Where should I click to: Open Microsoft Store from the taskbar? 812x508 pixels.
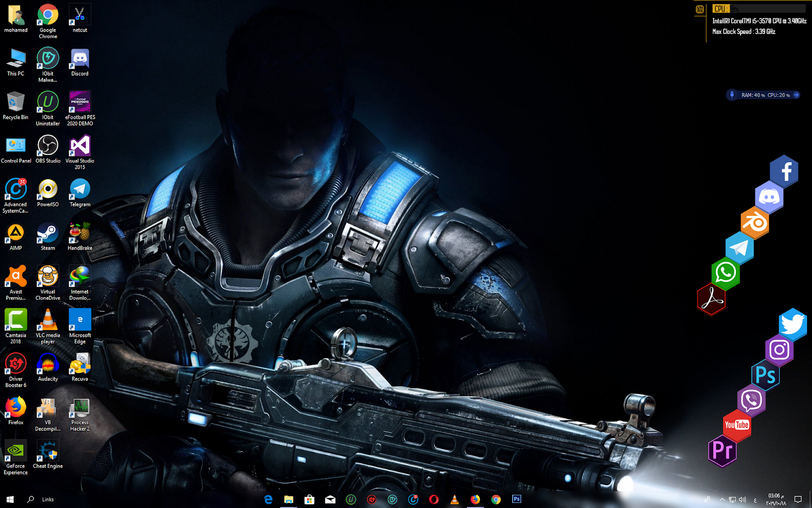click(x=310, y=499)
